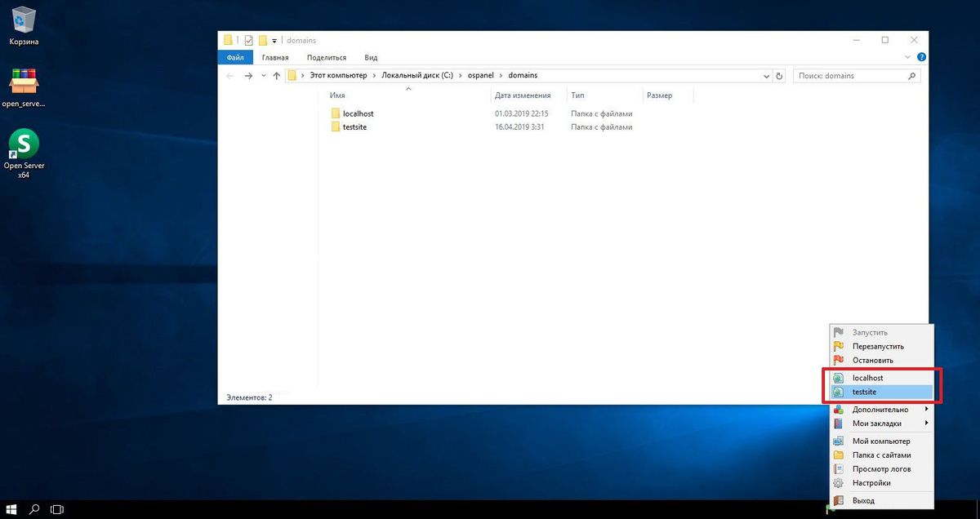Screen dimensions: 980x519
Task: Expand the chevron before 'Этот компьютер' breadcrumb
Action: [303, 76]
